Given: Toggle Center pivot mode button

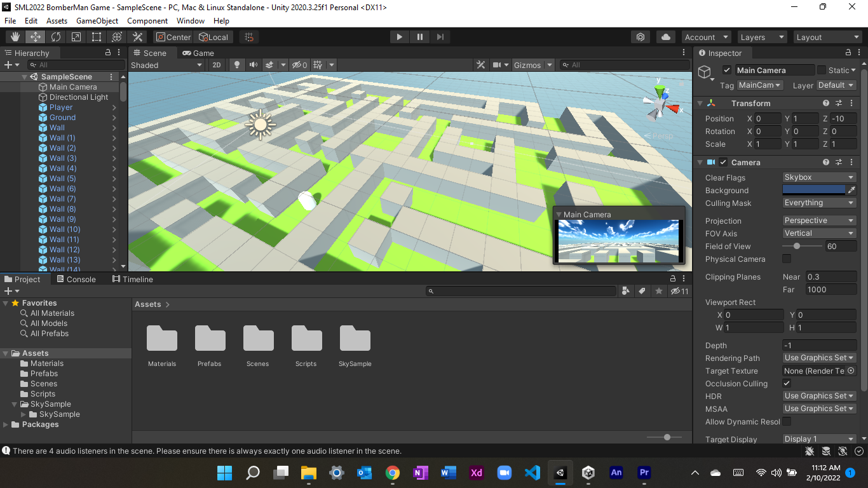Looking at the screenshot, I should tap(173, 37).
